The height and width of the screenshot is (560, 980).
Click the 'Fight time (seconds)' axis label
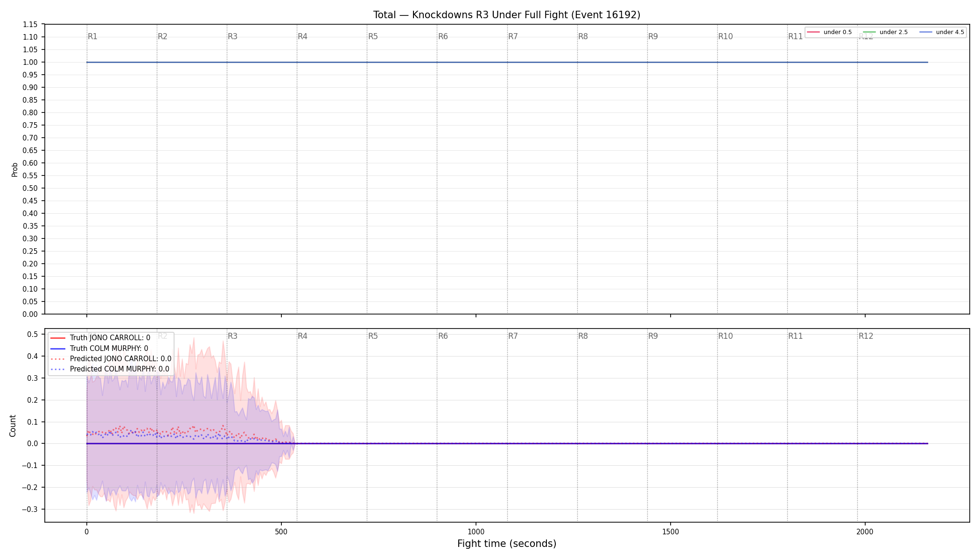coord(507,544)
